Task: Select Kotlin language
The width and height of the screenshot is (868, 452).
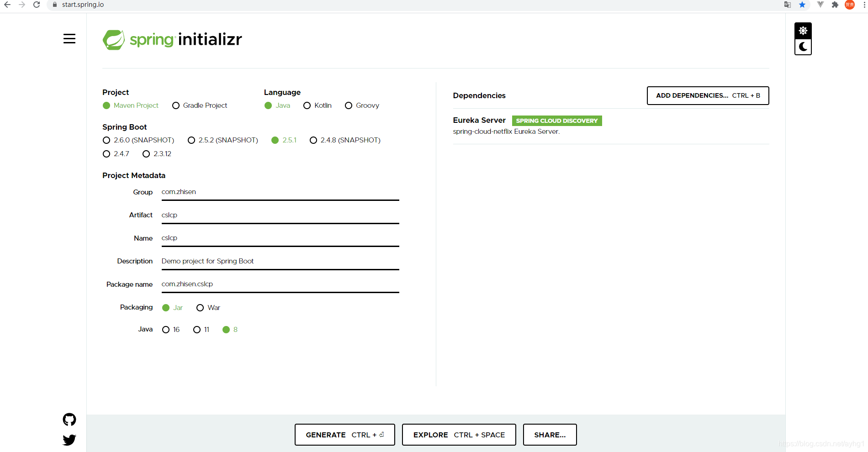Action: [x=318, y=105]
